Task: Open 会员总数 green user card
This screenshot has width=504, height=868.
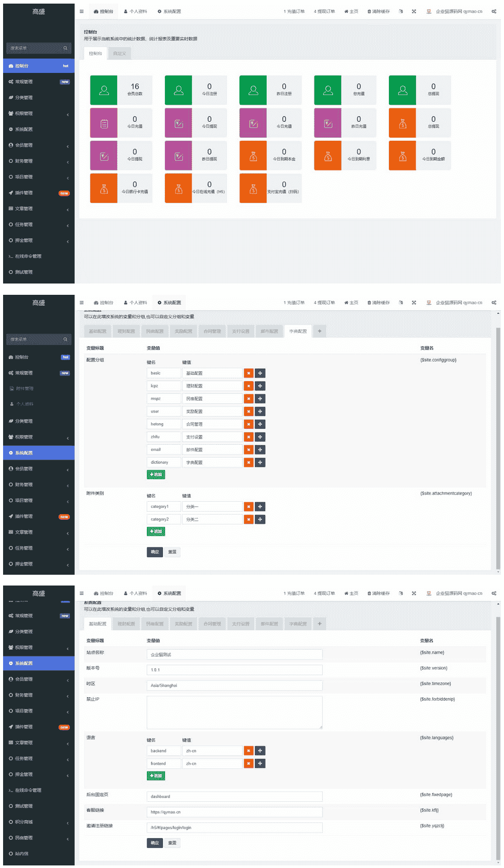Action: [121, 90]
